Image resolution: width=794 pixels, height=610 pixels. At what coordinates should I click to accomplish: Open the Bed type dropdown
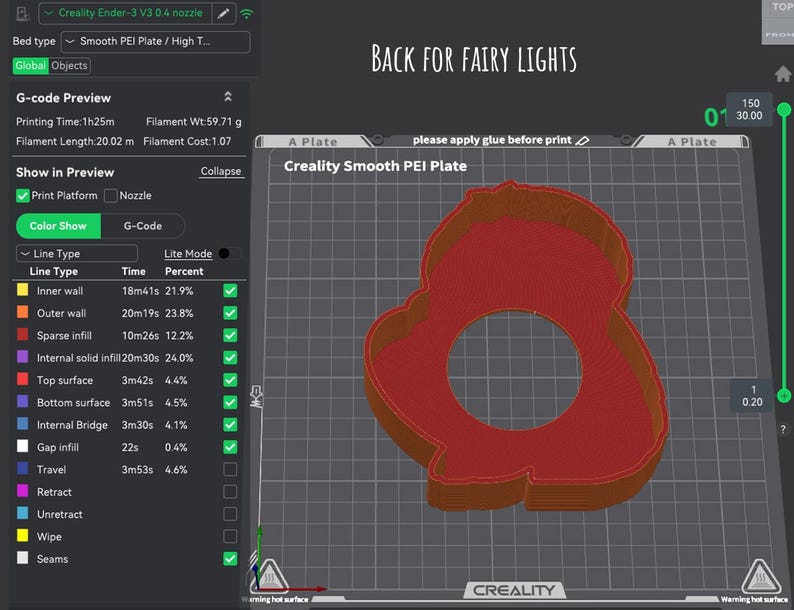(155, 42)
